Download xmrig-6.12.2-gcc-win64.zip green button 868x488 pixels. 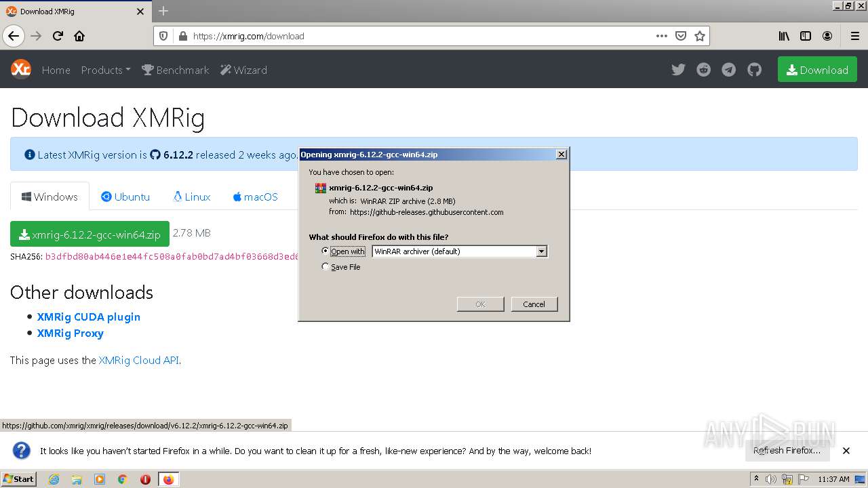coord(90,234)
